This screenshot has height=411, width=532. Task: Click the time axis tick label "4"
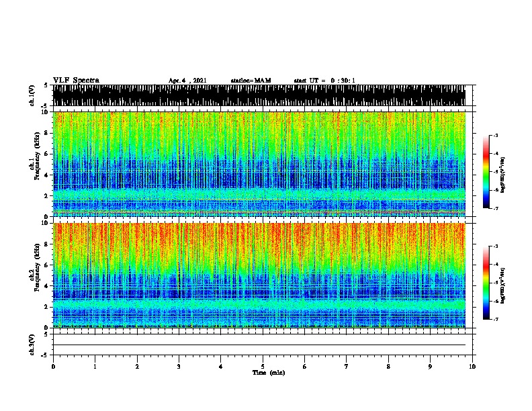click(221, 367)
